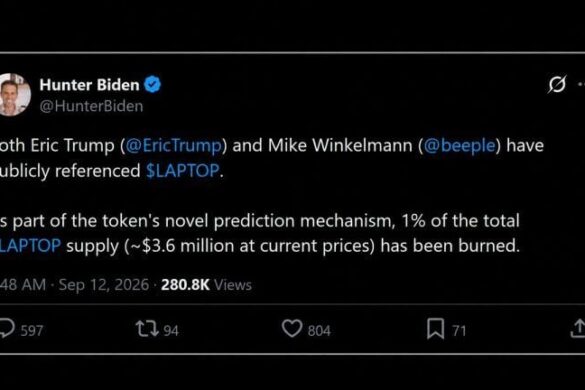Click the 597 replies count

click(32, 331)
